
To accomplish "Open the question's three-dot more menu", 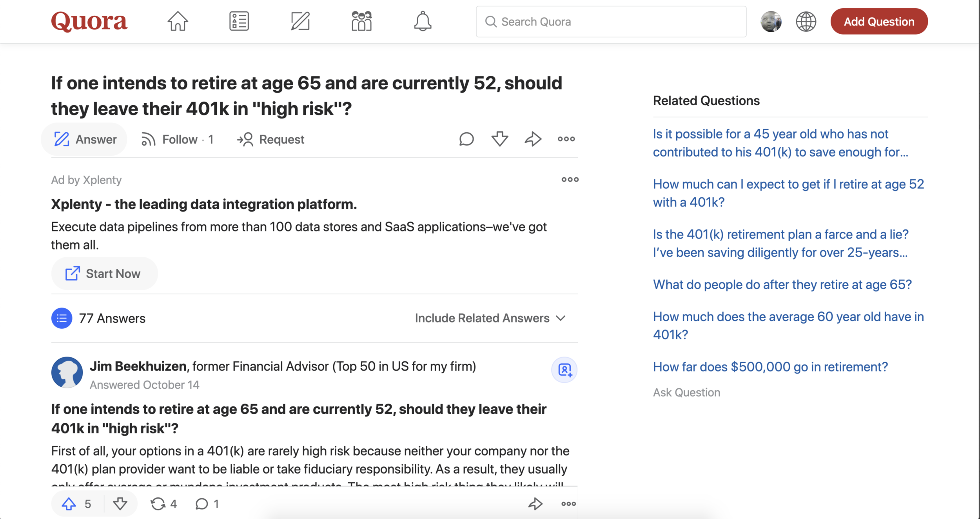I will [x=566, y=139].
